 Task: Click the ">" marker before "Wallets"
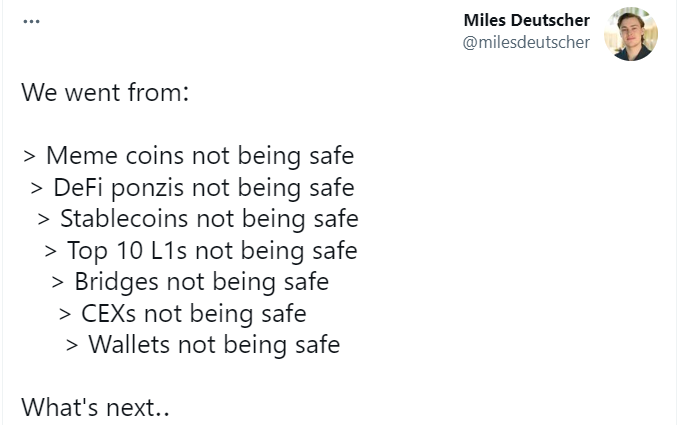tap(73, 346)
